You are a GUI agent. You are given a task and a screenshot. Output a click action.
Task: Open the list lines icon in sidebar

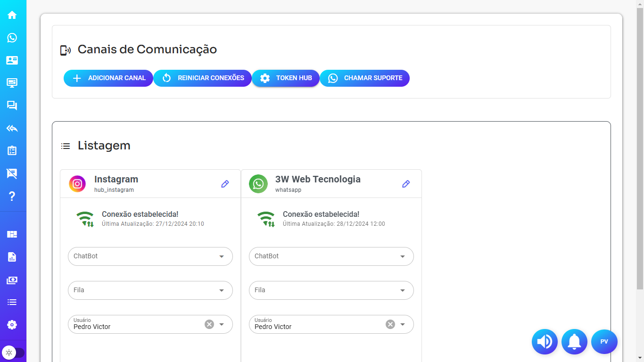coord(12,302)
